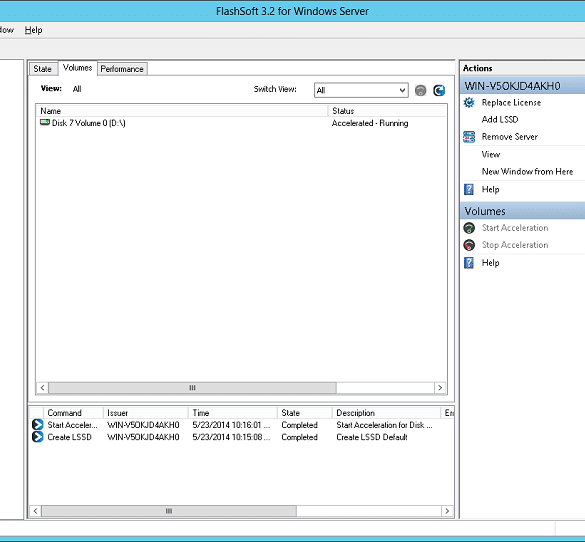
Task: Click Completed state in Start Acceler... row
Action: coord(300,425)
